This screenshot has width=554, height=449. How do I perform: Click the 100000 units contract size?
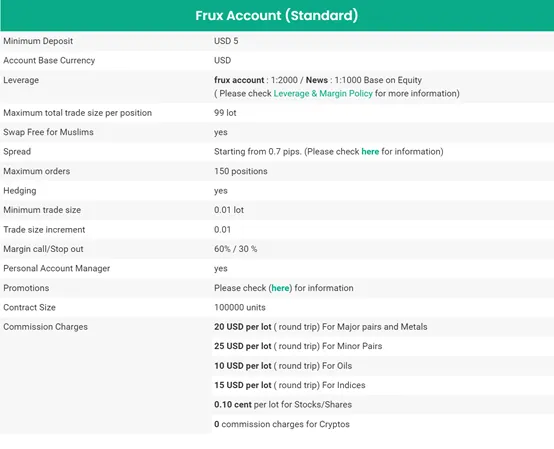(240, 307)
